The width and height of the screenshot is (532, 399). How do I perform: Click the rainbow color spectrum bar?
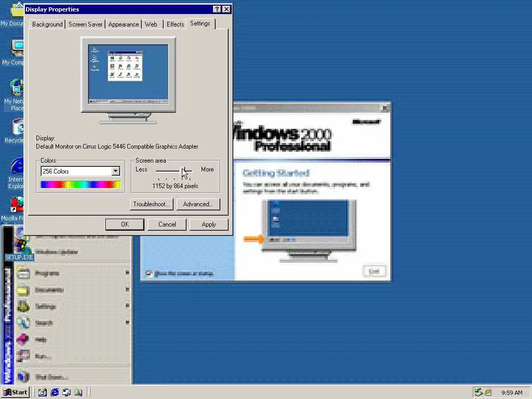point(81,184)
